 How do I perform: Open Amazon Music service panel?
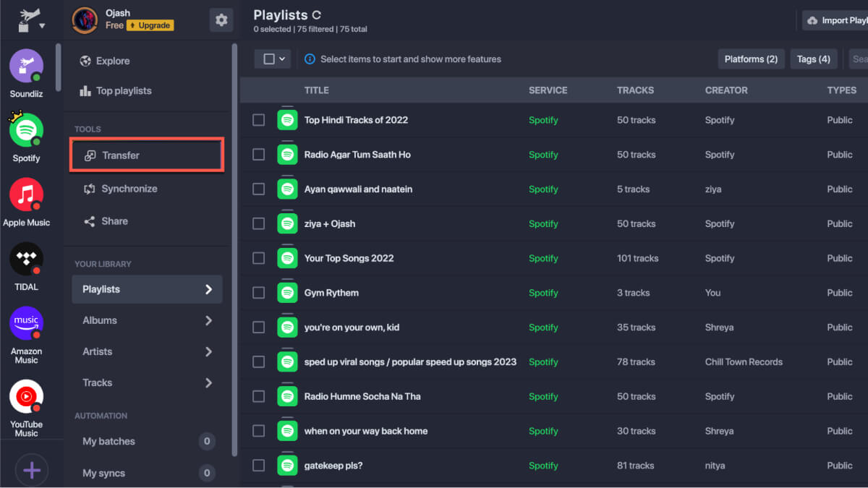(x=26, y=323)
